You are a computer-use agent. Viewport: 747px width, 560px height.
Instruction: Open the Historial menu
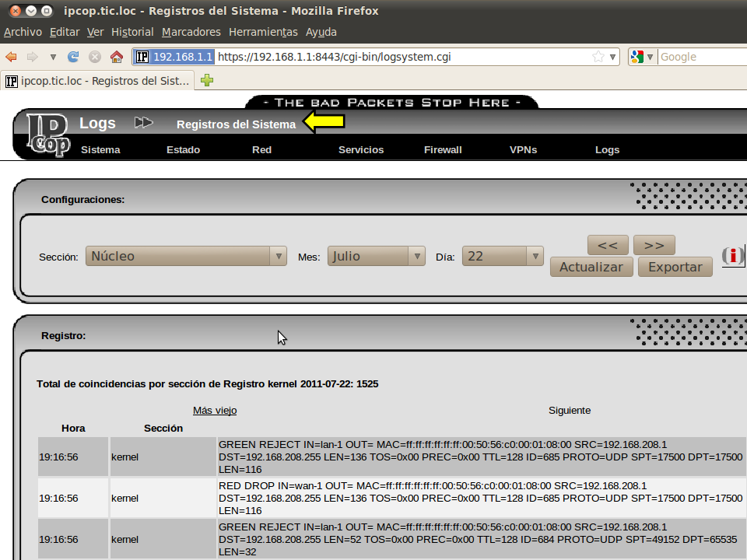click(x=132, y=32)
